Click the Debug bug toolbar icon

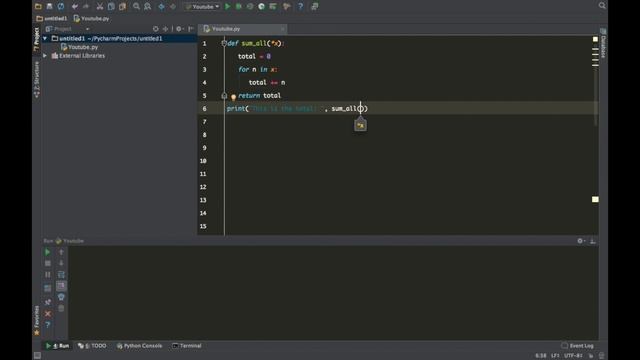tap(239, 6)
